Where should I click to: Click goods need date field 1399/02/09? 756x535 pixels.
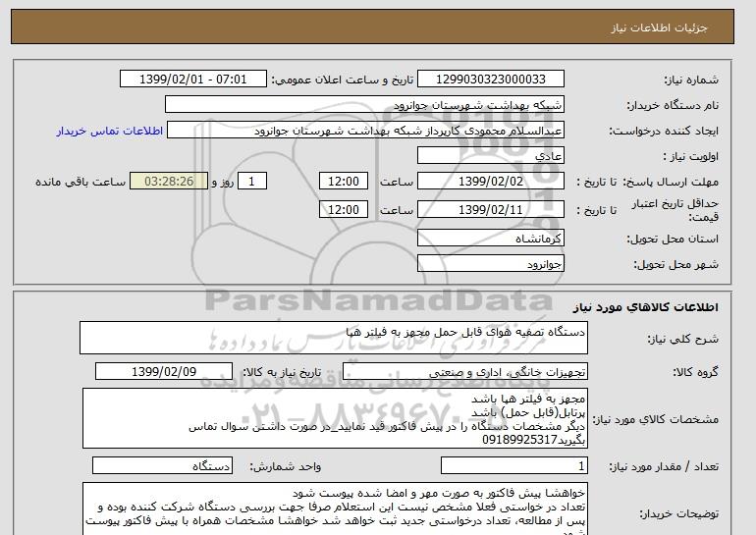(x=164, y=372)
